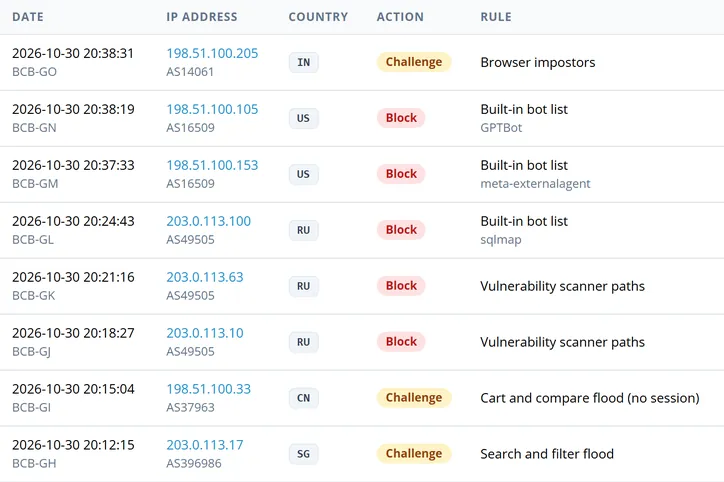
Task: Select event ID BCB-GL
Action: click(x=33, y=240)
